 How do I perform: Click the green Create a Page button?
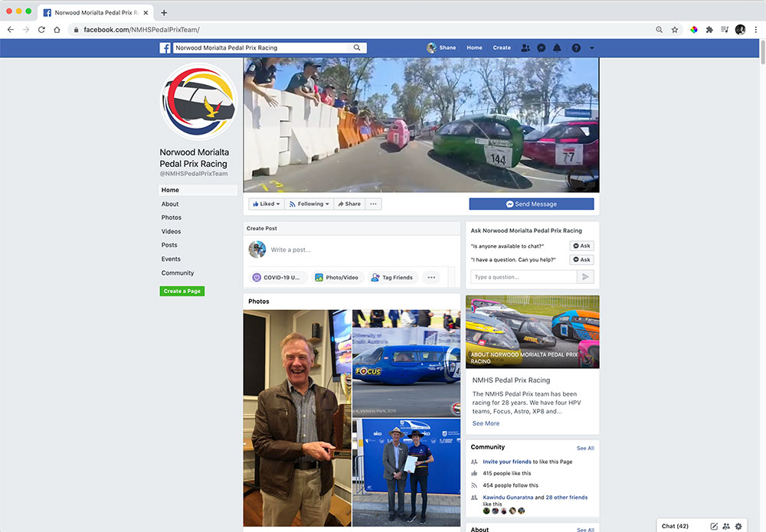pyautogui.click(x=182, y=291)
